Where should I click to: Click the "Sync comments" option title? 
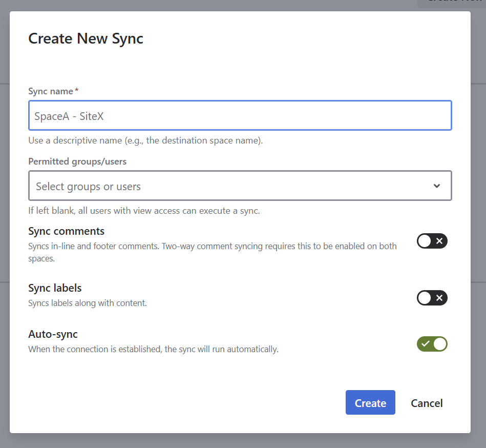click(66, 231)
